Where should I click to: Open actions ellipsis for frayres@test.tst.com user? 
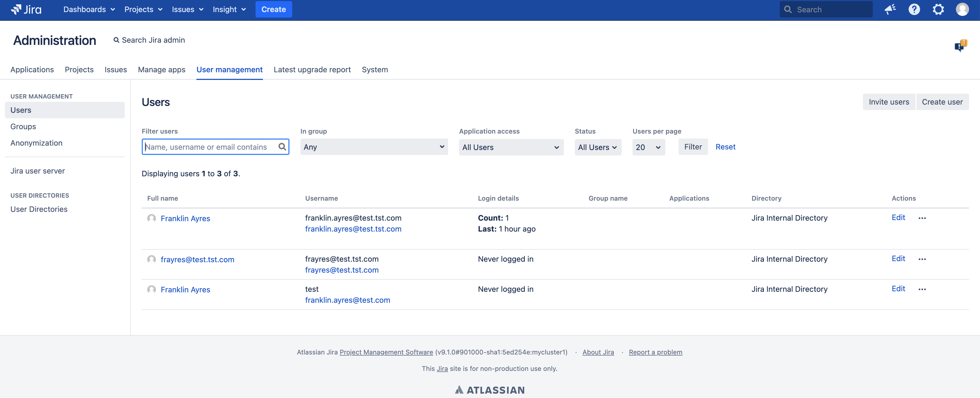tap(922, 259)
